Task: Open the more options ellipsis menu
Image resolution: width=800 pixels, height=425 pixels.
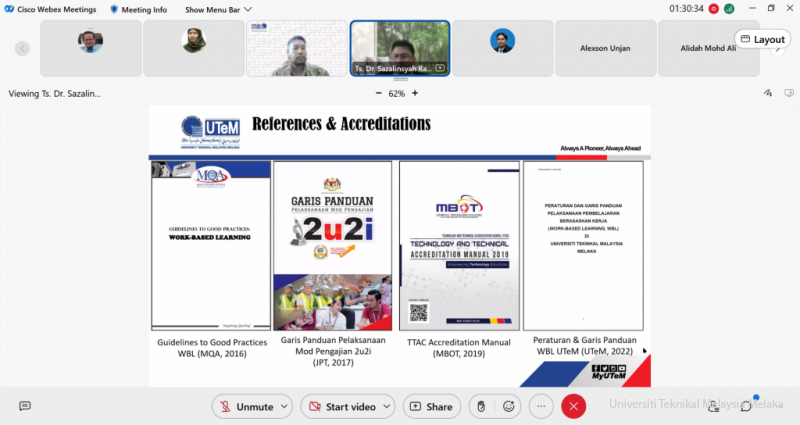Action: [541, 407]
